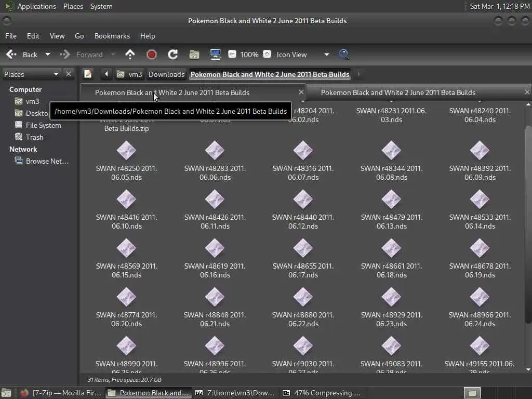Select the SWAN r48533 2011.06.14.nds file icon
Screen dimensions: 532x399
tap(480, 199)
